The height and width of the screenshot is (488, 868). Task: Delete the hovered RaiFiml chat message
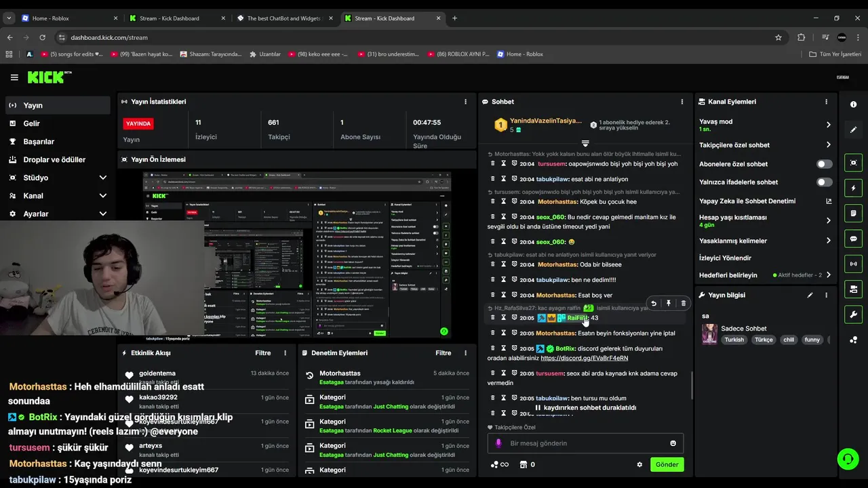(x=683, y=304)
